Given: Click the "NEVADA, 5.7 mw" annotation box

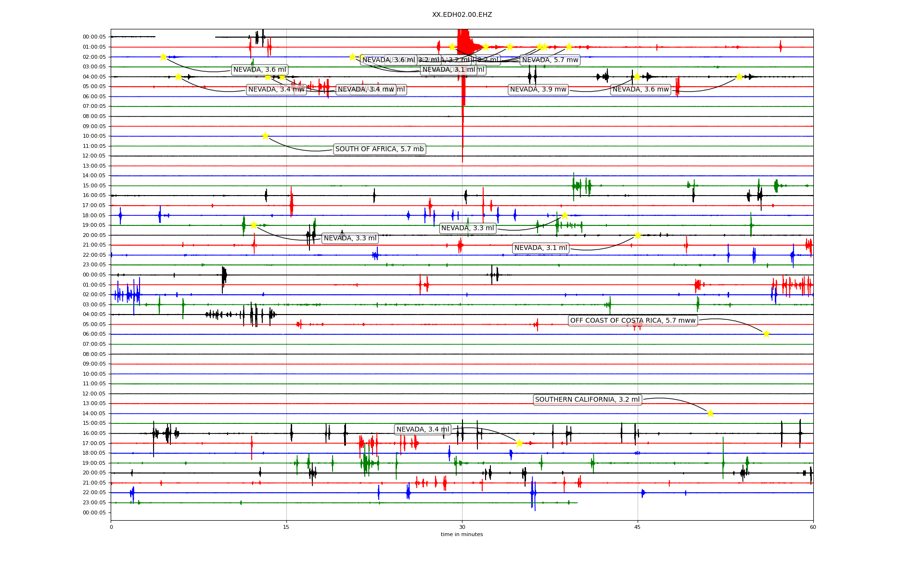Looking at the screenshot, I should pyautogui.click(x=550, y=60).
